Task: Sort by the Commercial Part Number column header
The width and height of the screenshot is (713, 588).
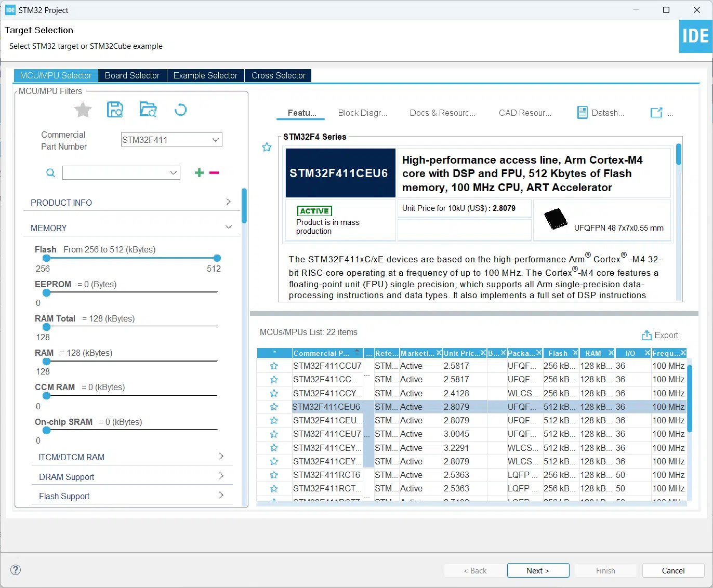Action: [327, 353]
